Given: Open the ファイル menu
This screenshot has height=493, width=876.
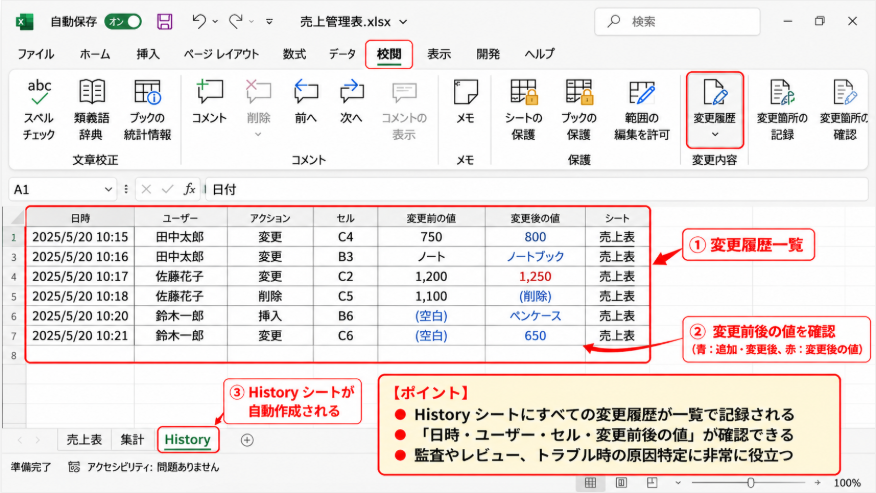Looking at the screenshot, I should (36, 54).
